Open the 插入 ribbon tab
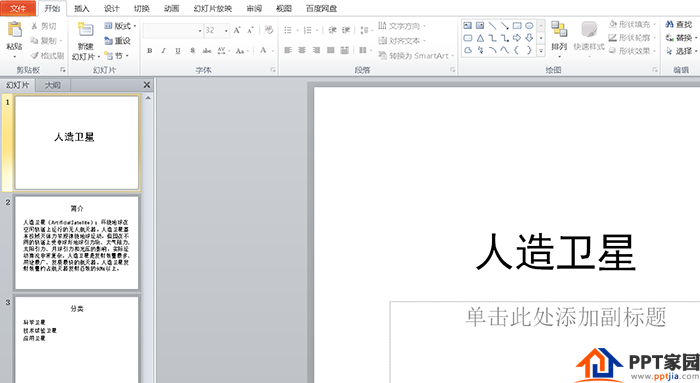The height and width of the screenshot is (383, 700). point(82,8)
